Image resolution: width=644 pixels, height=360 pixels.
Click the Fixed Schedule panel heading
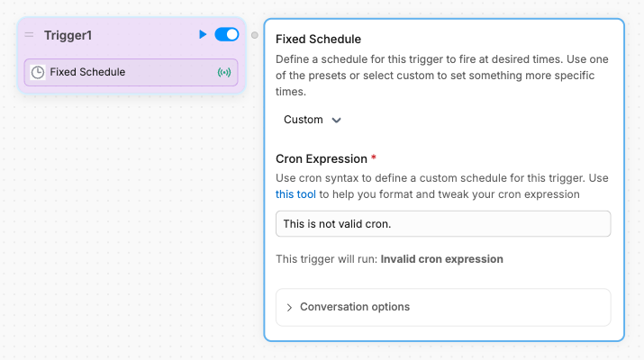[x=318, y=40]
